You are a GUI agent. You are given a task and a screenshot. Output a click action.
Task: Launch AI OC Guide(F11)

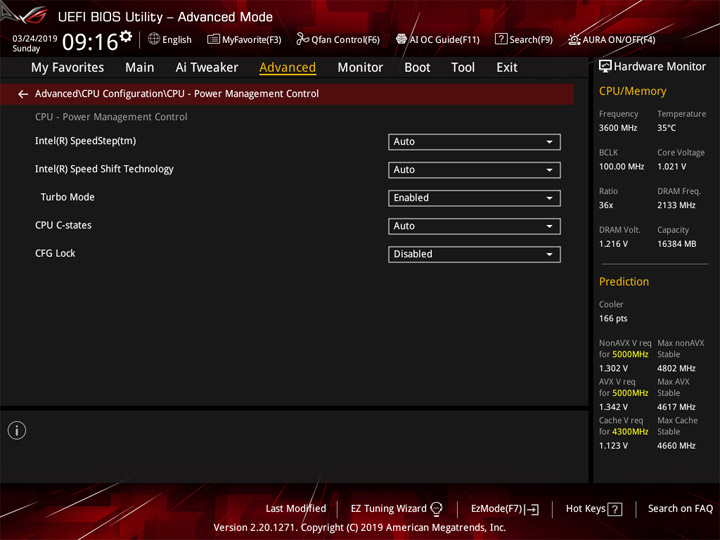tap(438, 39)
